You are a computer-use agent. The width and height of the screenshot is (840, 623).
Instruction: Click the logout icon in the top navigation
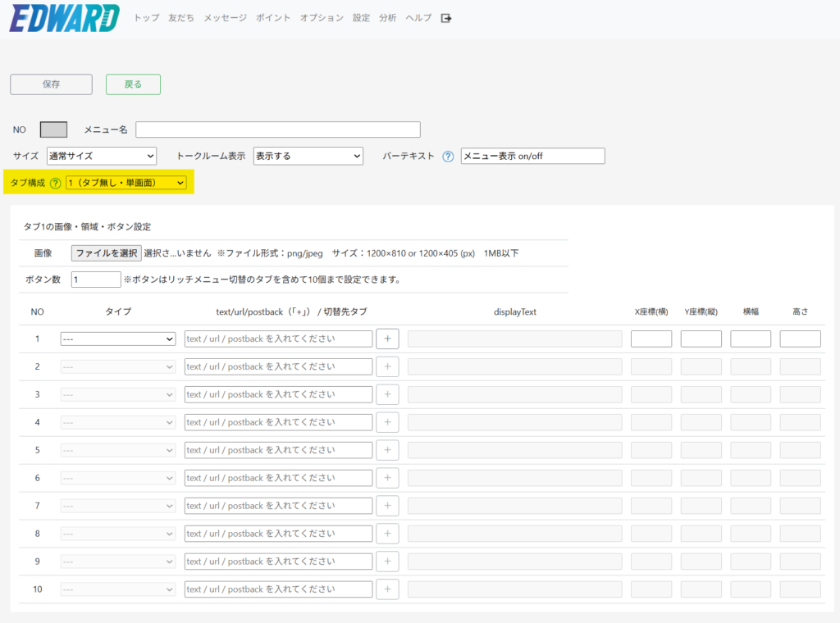[x=446, y=18]
